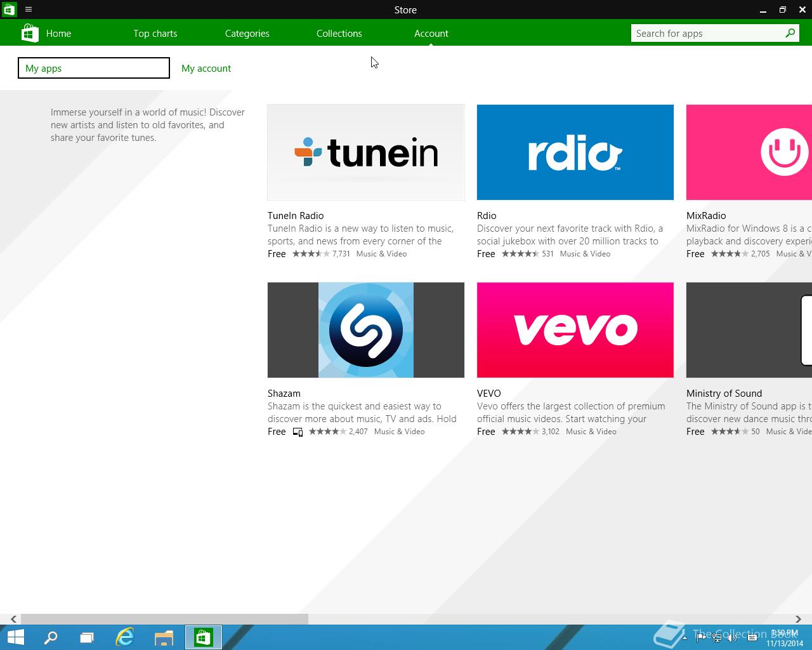
Task: Open the Windows Start button
Action: click(15, 637)
